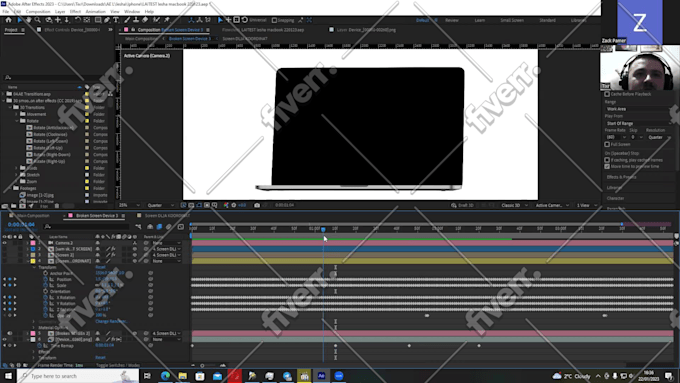Viewport: 680px width, 383px height.
Task: Open the Animation menu
Action: tap(95, 12)
